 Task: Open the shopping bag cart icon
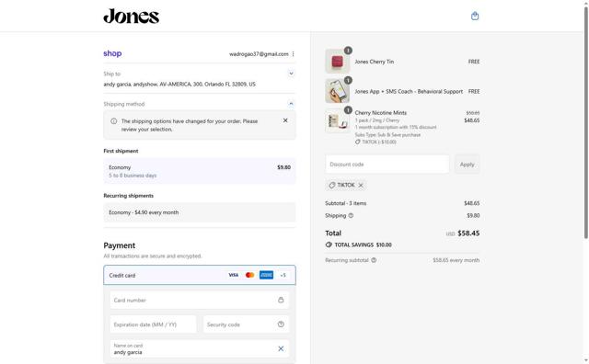[x=475, y=17]
